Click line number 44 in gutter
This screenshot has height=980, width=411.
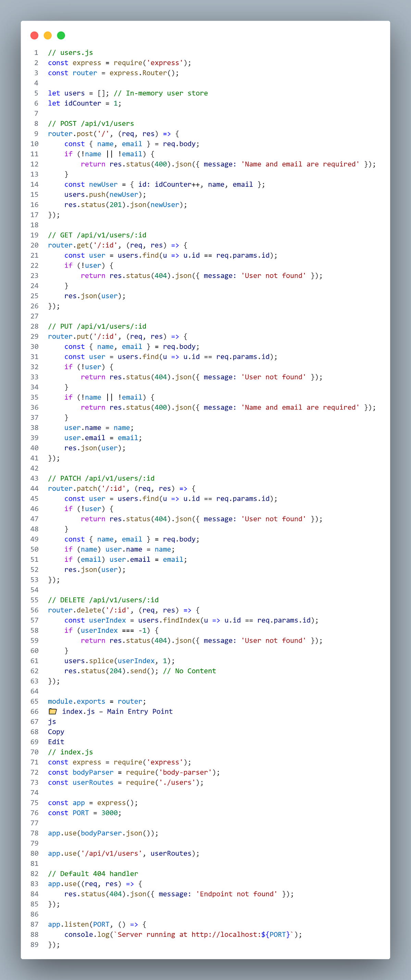click(34, 488)
